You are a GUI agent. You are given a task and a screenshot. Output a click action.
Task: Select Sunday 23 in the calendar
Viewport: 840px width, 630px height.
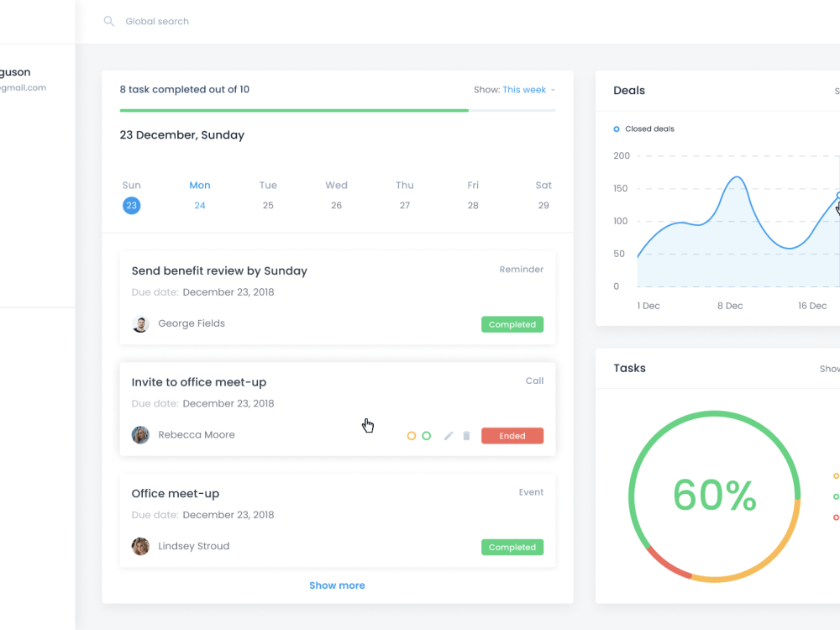pyautogui.click(x=131, y=205)
